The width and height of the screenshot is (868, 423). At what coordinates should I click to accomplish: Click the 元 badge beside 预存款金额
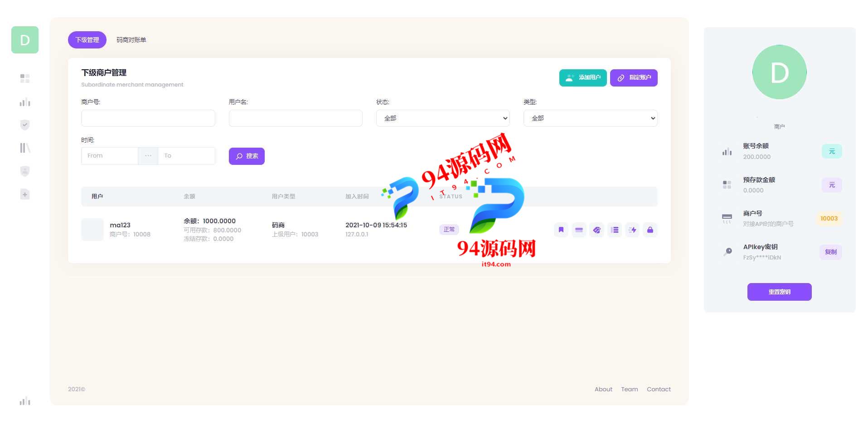832,185
